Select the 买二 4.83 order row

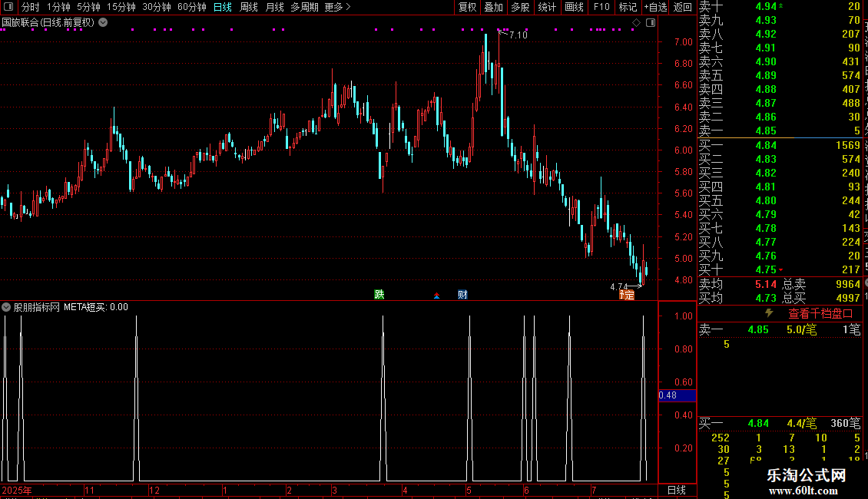[780, 159]
